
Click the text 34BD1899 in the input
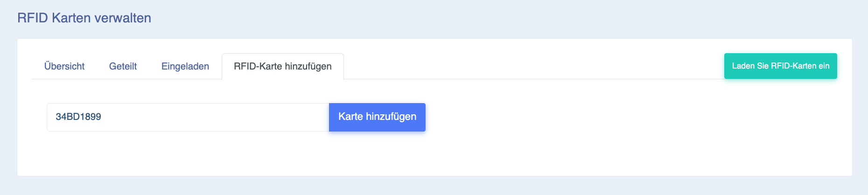pyautogui.click(x=78, y=117)
